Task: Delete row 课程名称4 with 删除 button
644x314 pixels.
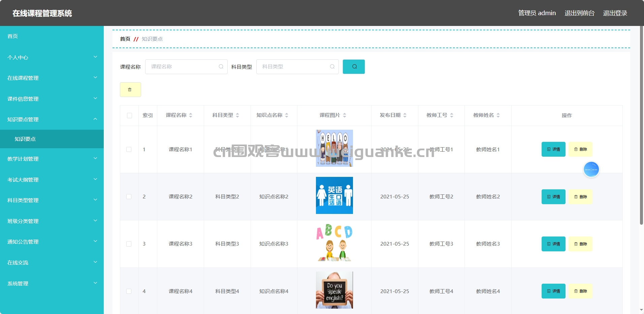Action: coord(580,291)
